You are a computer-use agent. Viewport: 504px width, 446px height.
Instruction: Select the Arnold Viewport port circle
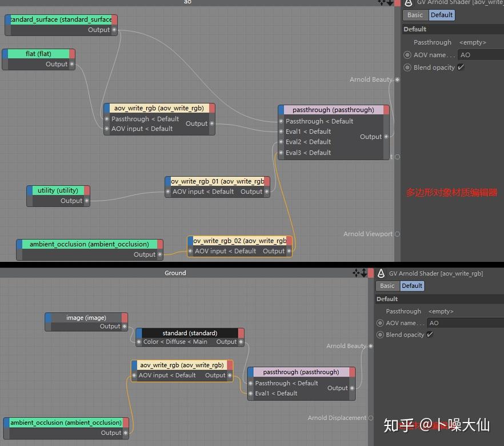(397, 234)
